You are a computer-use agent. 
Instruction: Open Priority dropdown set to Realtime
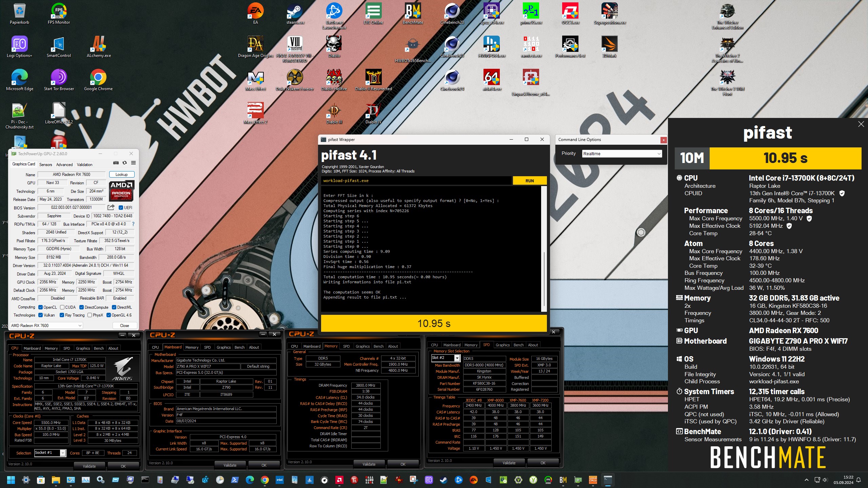tap(622, 154)
